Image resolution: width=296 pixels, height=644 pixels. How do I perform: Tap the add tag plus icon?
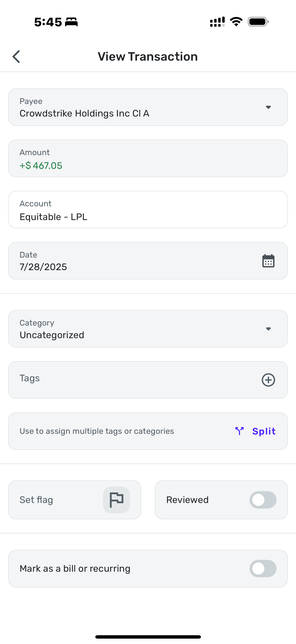pos(268,380)
